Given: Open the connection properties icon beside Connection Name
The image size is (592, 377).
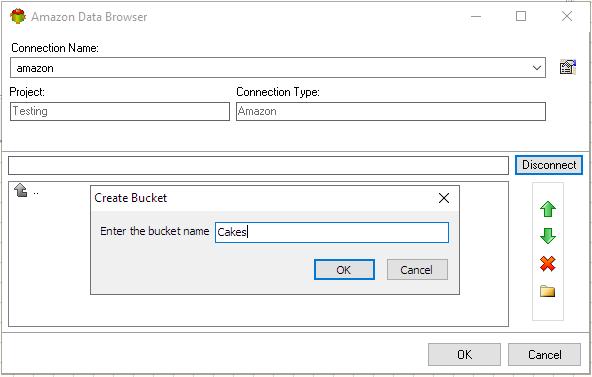Looking at the screenshot, I should 567,67.
